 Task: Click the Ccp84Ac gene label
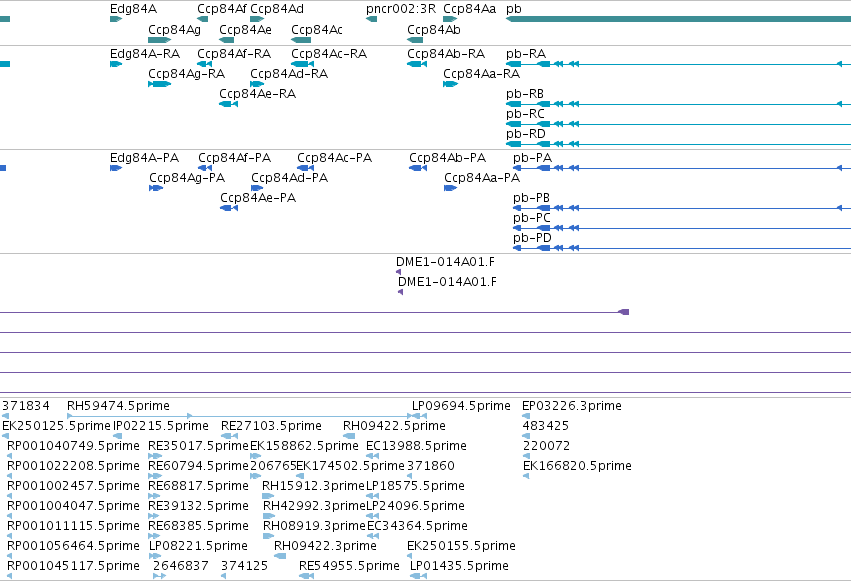click(x=316, y=30)
